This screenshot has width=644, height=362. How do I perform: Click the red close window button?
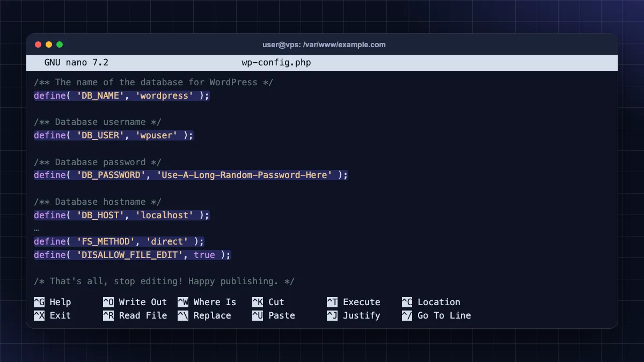(38, 45)
